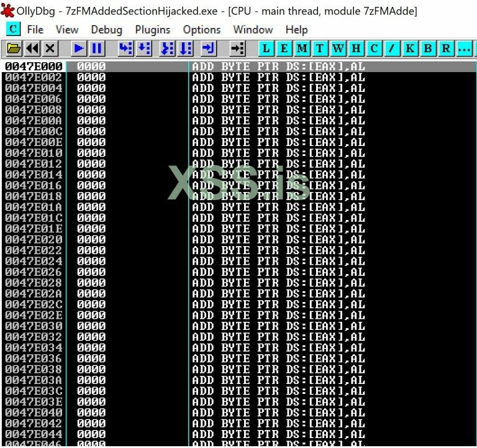Select address 0047E01A row
This screenshot has width=477, height=448.
point(238,207)
